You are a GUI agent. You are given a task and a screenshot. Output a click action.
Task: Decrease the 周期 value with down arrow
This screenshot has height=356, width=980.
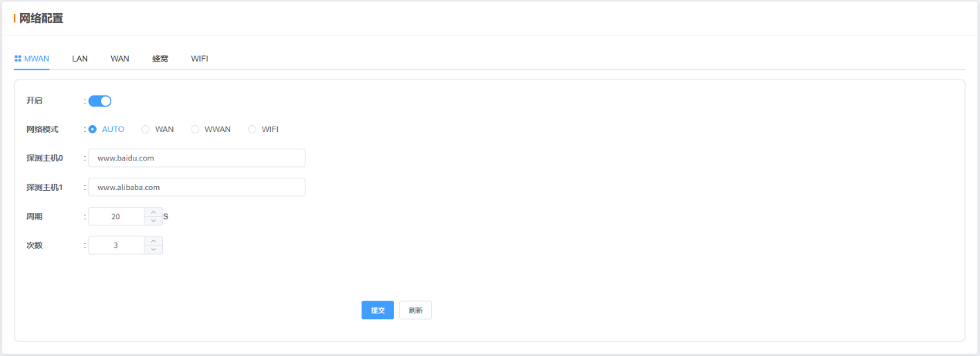[154, 221]
